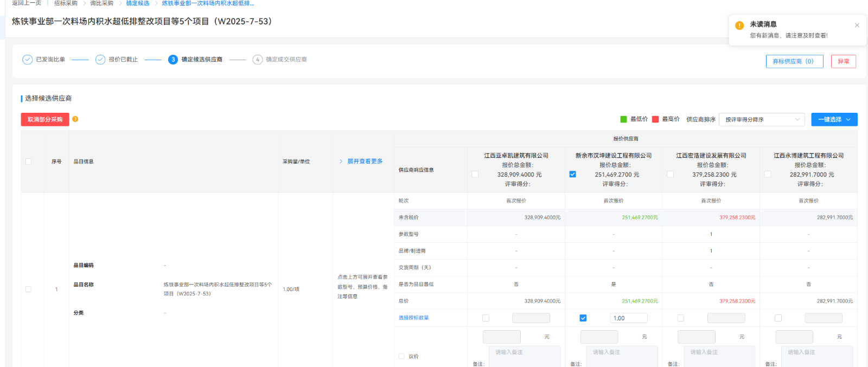868x367 pixels.
Task: Check the supplier 江西宏浩建设发展有限公司 checkbox
Action: coord(671,175)
